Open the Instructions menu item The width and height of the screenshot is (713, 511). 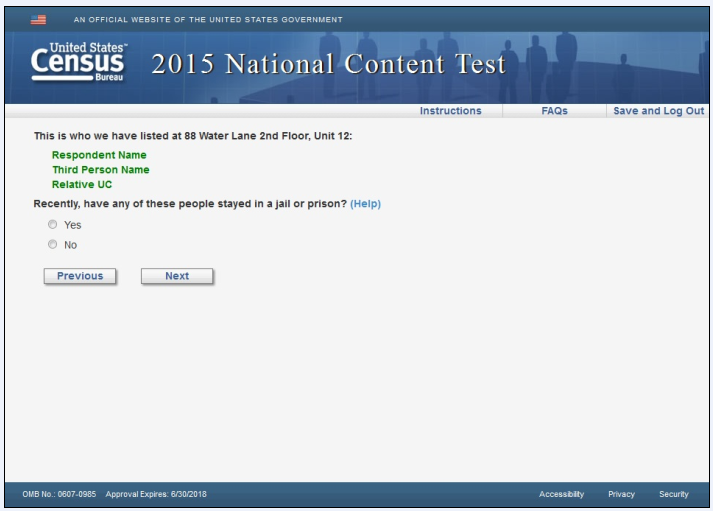pos(450,111)
